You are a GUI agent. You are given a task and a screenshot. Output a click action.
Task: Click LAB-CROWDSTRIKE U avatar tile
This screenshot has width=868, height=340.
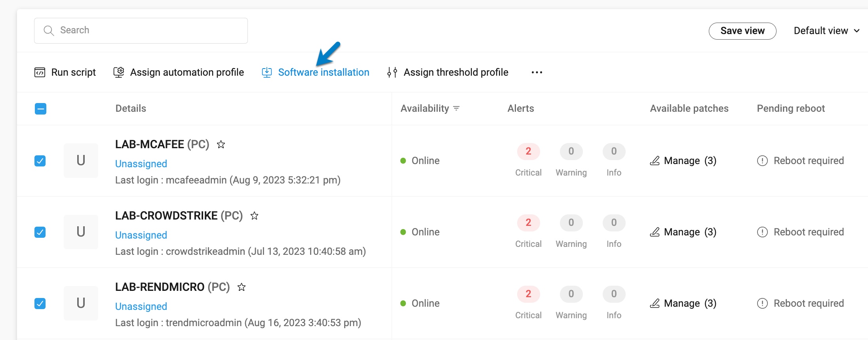tap(81, 232)
